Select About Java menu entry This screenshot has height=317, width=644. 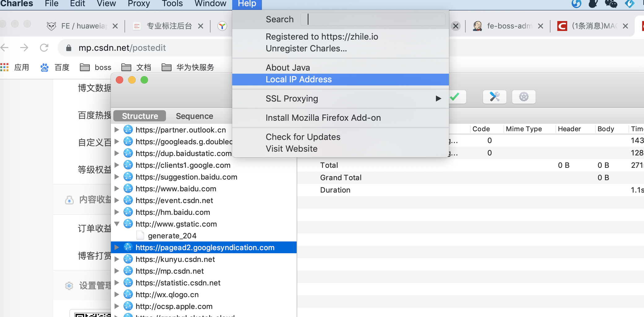point(340,67)
